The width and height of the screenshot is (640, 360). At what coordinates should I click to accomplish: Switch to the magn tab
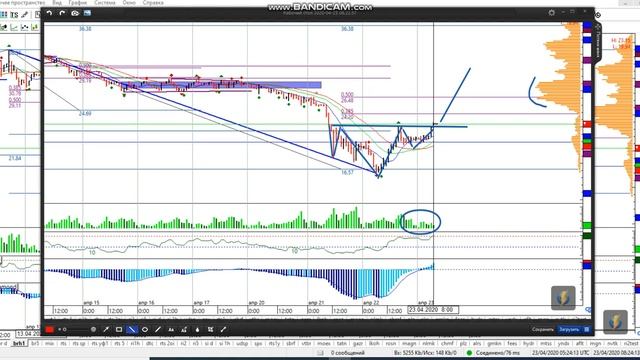coord(409,344)
